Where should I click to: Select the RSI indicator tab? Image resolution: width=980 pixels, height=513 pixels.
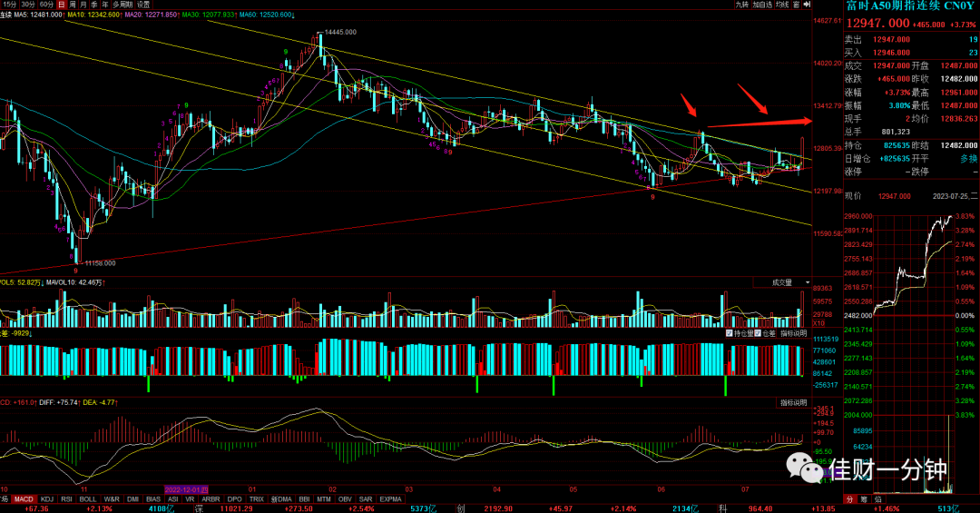[x=66, y=499]
